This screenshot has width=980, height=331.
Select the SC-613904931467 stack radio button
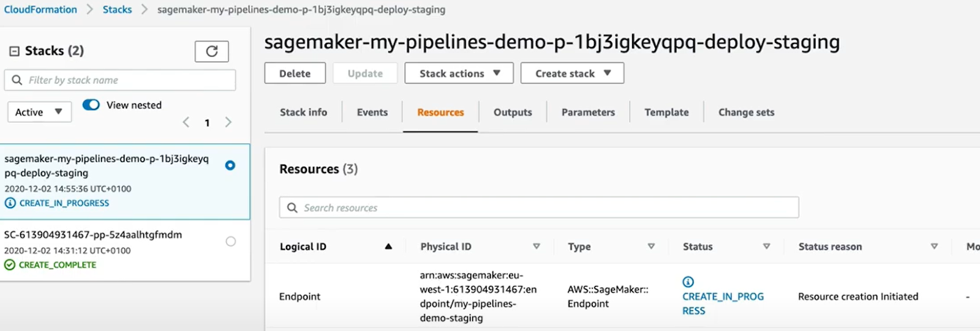(x=230, y=242)
